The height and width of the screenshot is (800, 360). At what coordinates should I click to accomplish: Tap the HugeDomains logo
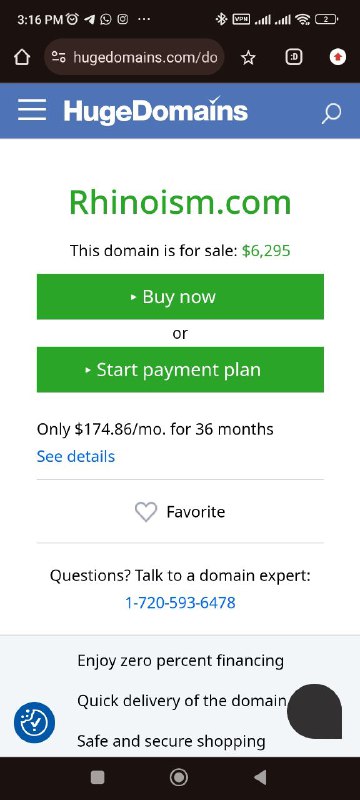156,111
